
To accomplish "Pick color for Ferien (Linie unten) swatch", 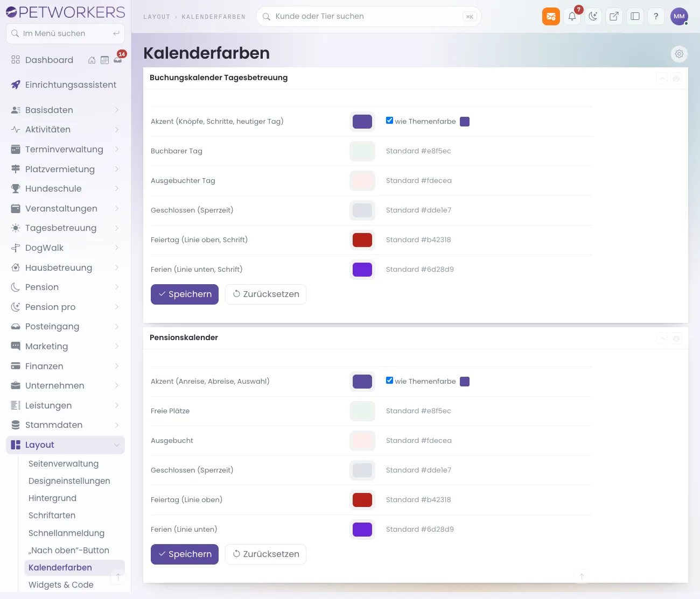I will tap(362, 530).
